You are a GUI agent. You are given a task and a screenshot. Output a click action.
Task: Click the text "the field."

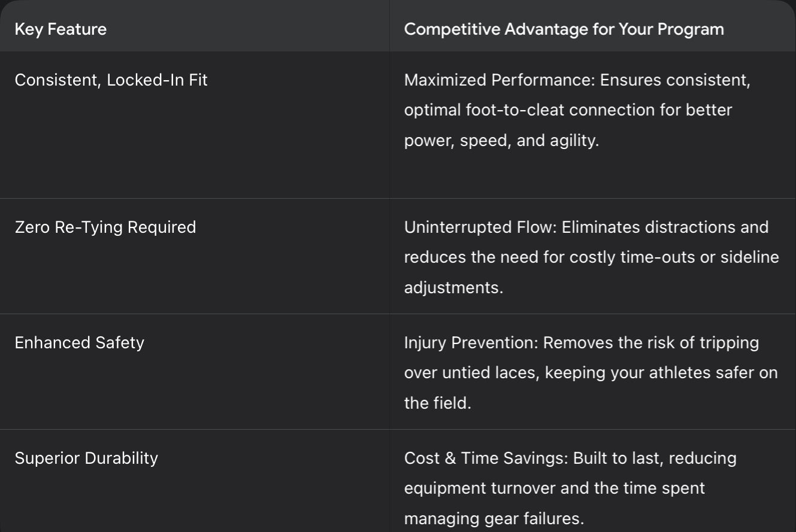pyautogui.click(x=437, y=403)
